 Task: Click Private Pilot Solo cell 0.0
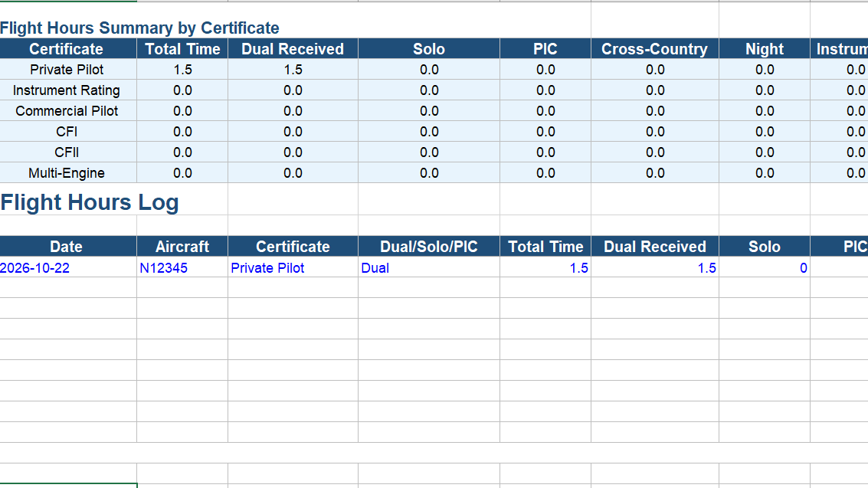(x=429, y=69)
